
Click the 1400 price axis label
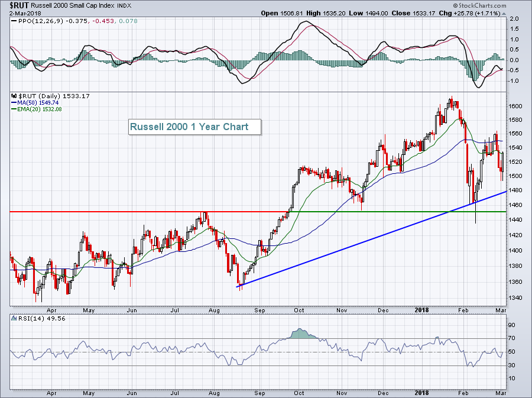[515, 250]
